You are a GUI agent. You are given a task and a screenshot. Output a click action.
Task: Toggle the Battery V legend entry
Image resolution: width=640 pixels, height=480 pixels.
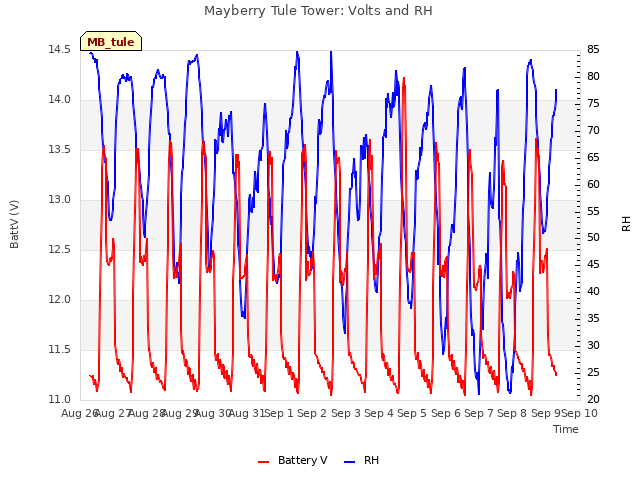coord(293,460)
